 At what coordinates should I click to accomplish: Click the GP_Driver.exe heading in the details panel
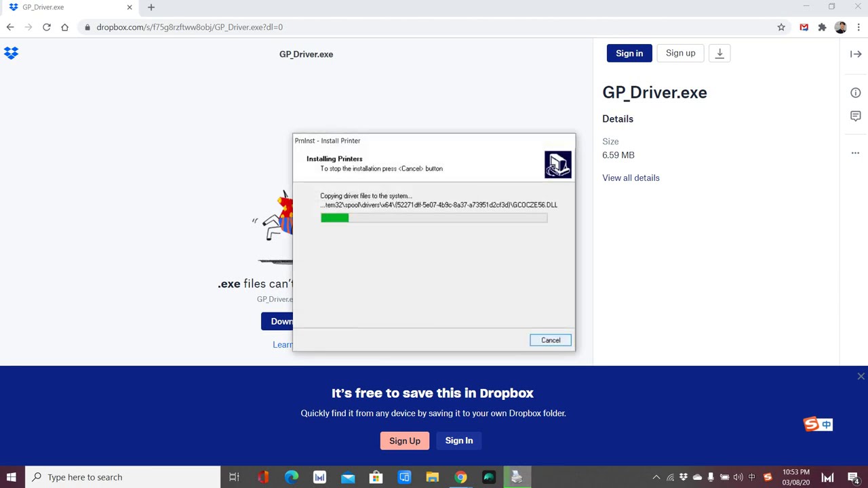click(654, 92)
